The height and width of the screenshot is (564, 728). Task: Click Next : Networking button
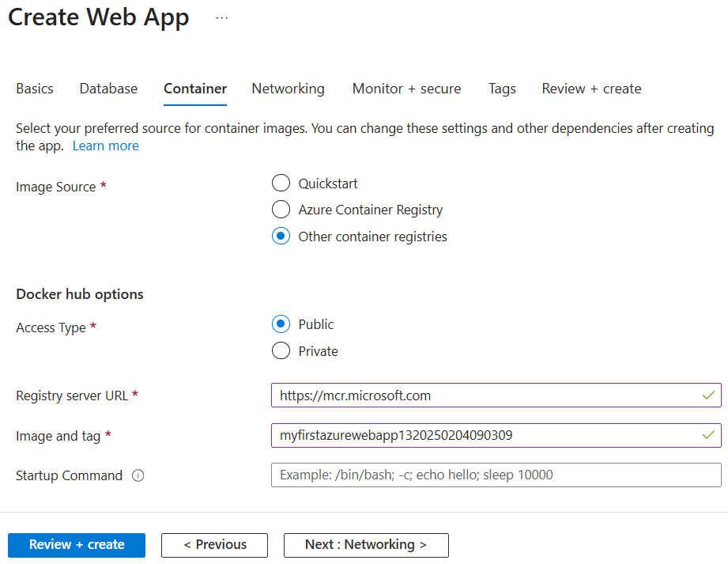point(366,545)
